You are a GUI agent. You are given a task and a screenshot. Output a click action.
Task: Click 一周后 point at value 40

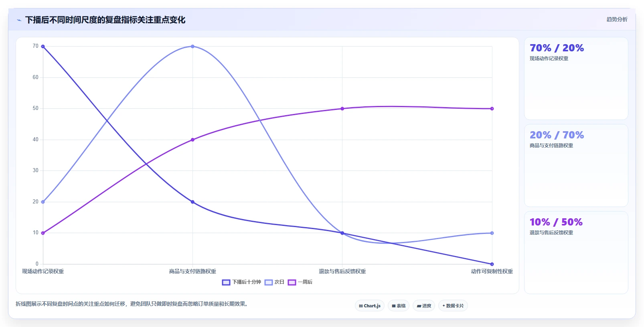192,140
